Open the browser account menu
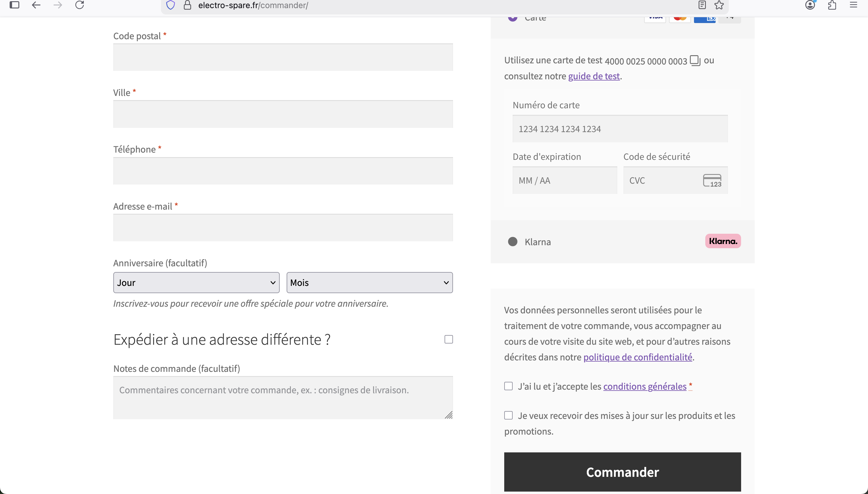Image resolution: width=868 pixels, height=494 pixels. 810,5
